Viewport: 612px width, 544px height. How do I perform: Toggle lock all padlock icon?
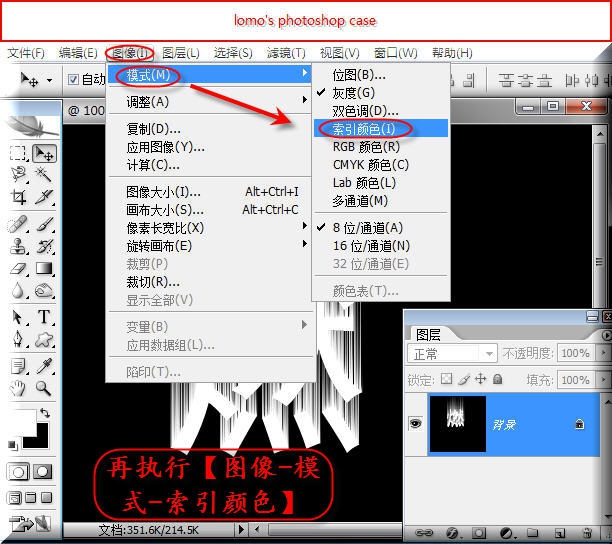coord(497,379)
